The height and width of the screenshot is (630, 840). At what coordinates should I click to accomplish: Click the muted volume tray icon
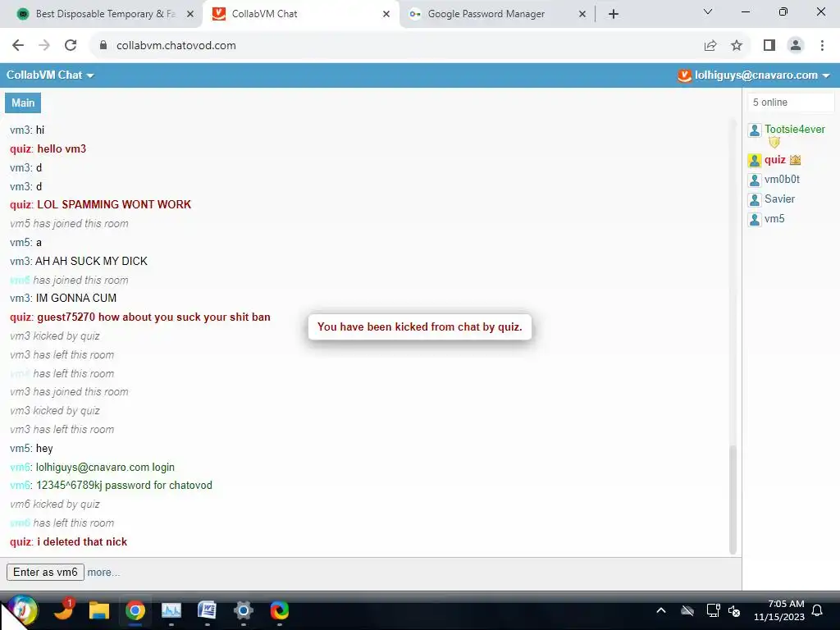coord(734,610)
